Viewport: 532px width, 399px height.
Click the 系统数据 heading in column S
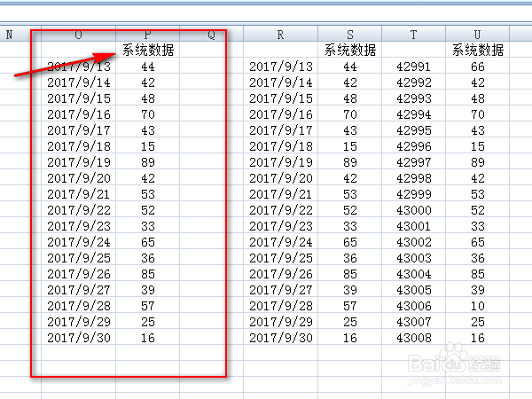(350, 51)
